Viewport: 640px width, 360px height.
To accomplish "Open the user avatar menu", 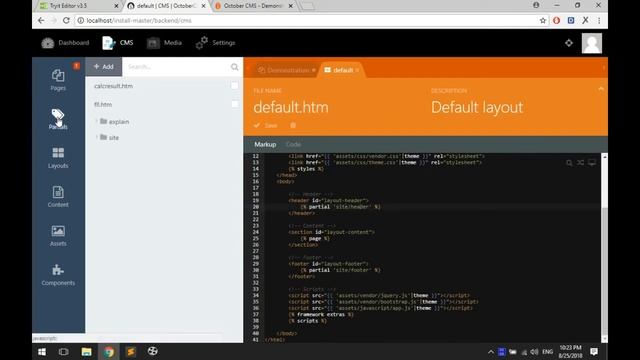I will point(591,43).
